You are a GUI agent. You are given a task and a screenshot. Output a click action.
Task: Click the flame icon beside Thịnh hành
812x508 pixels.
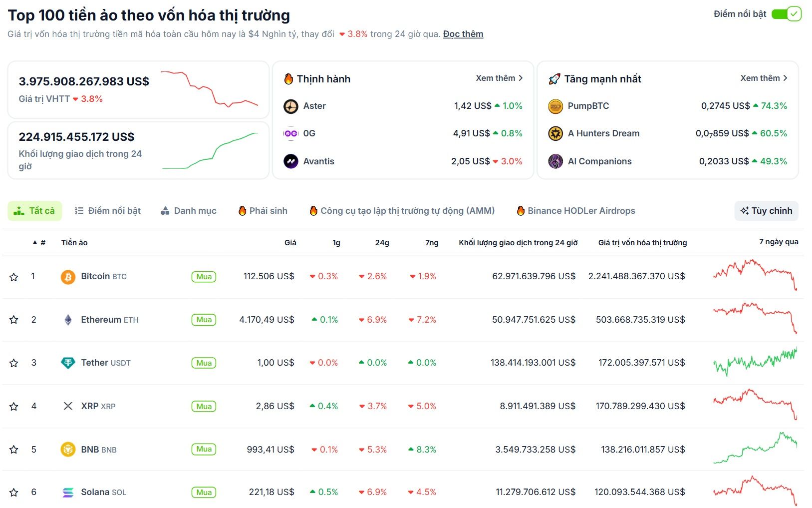click(x=289, y=78)
